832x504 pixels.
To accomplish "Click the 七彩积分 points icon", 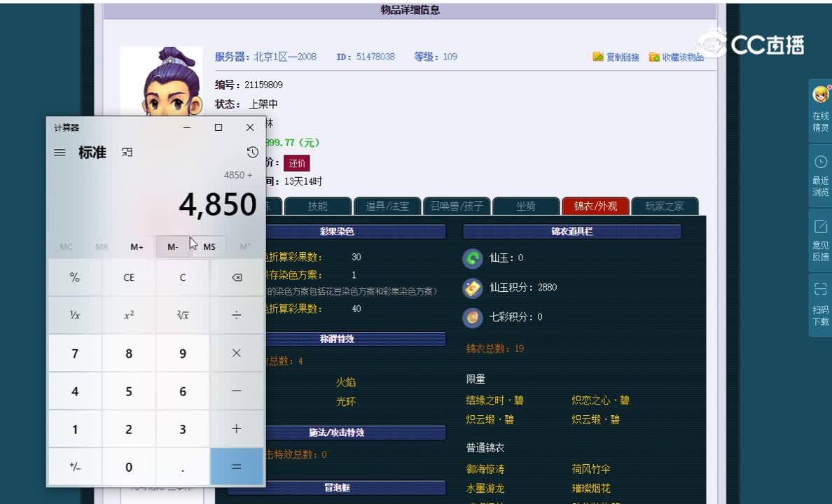I will tap(472, 318).
